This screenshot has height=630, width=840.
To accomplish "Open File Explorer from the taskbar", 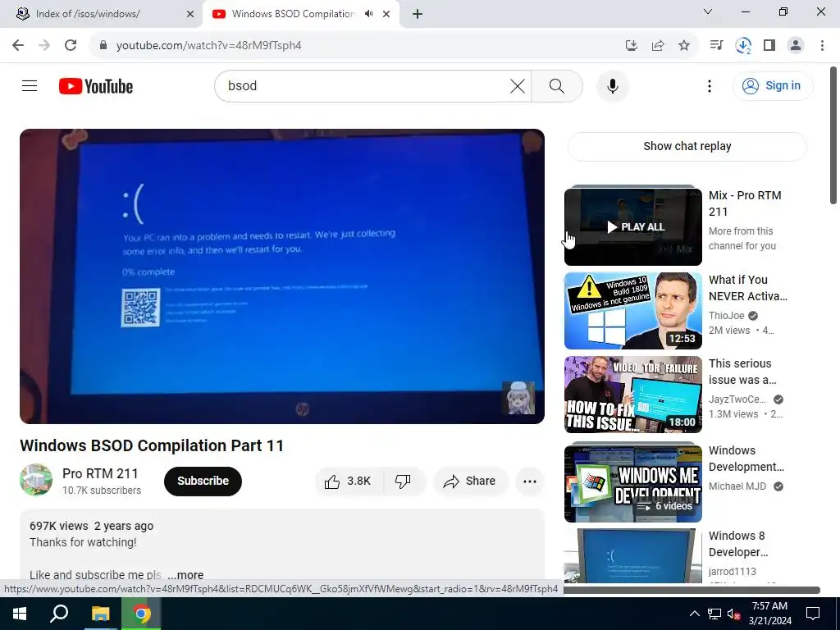I will 100,614.
